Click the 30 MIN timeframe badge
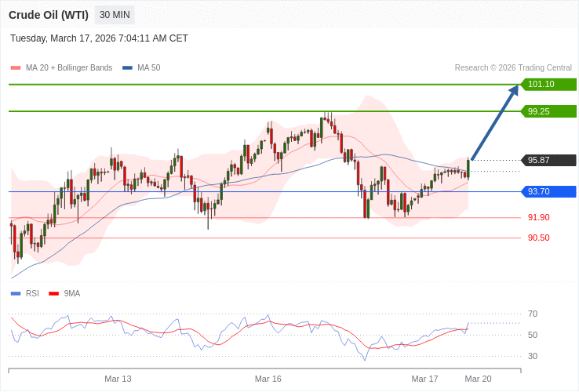The width and height of the screenshot is (579, 392). tap(115, 15)
